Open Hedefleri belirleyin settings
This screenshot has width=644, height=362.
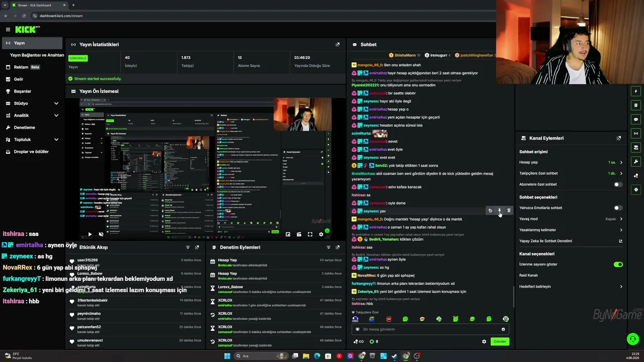pos(572,287)
